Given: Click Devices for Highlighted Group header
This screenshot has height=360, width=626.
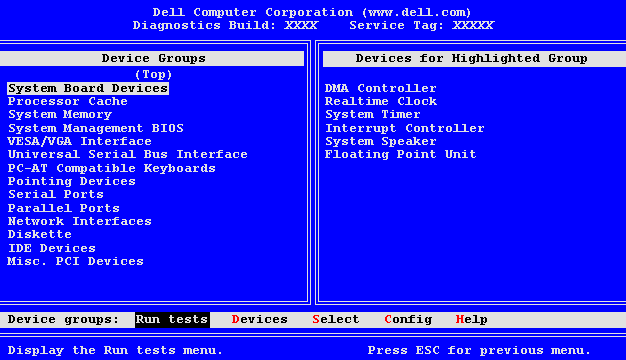Looking at the screenshot, I should pyautogui.click(x=474, y=59).
